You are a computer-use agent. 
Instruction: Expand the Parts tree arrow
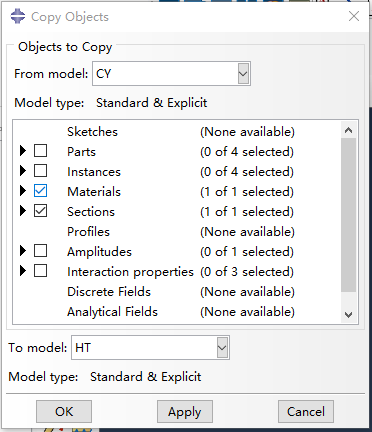point(23,151)
